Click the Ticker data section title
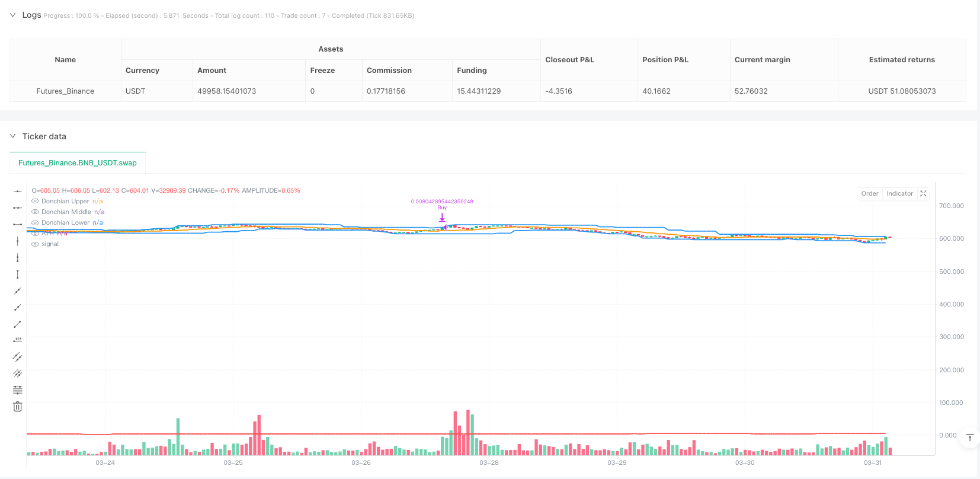The width and height of the screenshot is (980, 479). (x=44, y=136)
